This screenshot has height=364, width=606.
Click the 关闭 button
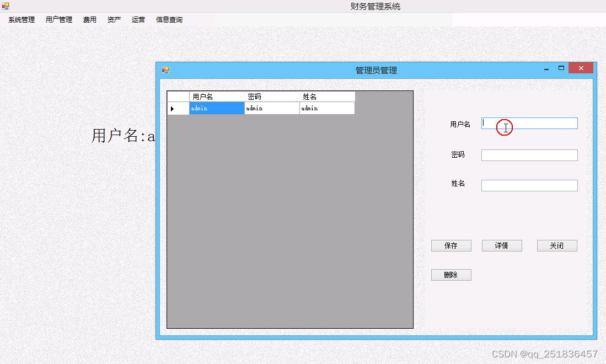coord(557,245)
